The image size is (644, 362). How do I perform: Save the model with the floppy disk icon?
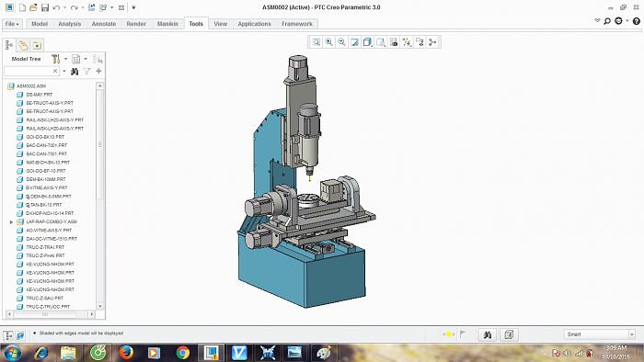point(45,7)
